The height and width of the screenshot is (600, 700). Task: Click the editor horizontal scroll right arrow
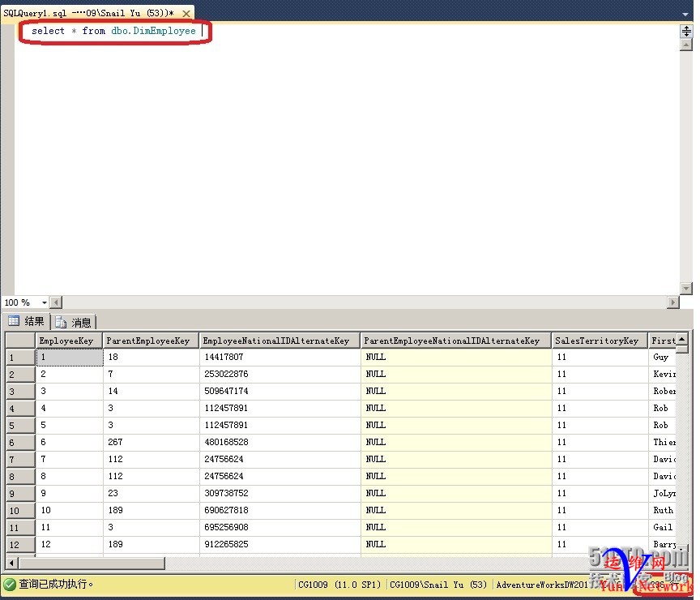[673, 302]
